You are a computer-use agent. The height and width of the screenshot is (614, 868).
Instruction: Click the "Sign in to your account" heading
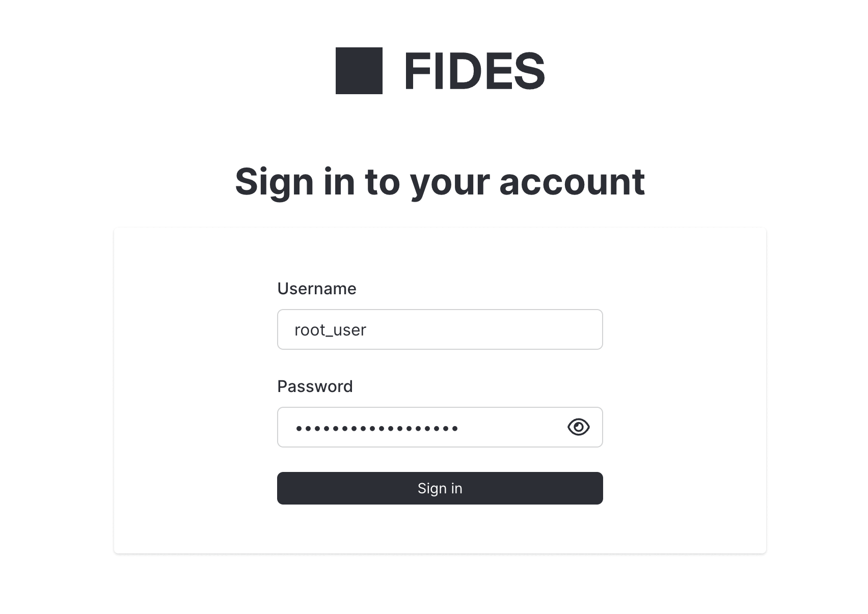440,181
